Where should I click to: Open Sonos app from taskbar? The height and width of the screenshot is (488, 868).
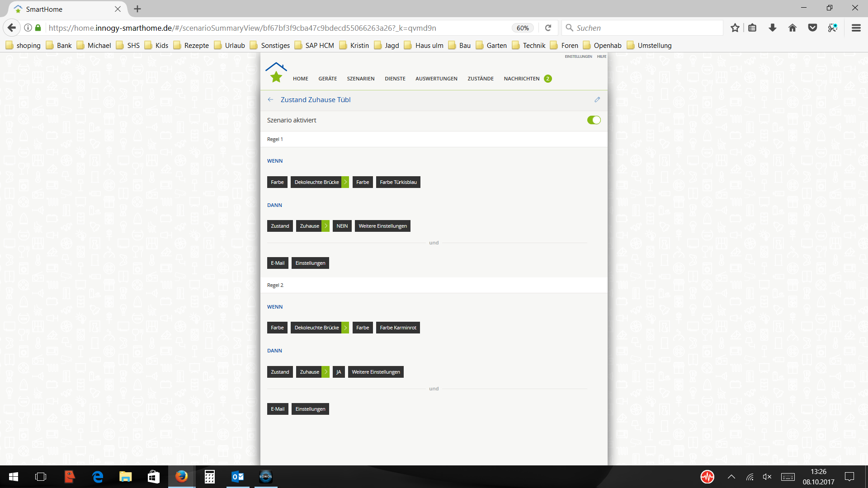(x=265, y=477)
